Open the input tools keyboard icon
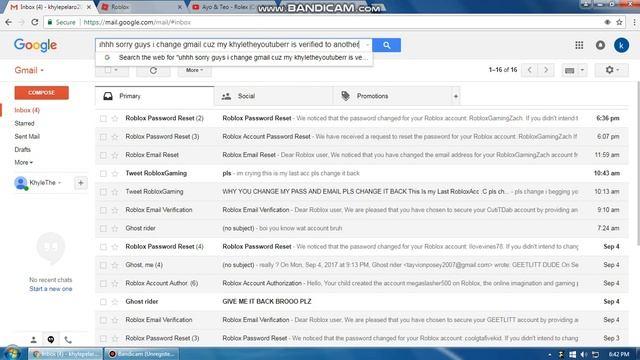 pyautogui.click(x=569, y=71)
